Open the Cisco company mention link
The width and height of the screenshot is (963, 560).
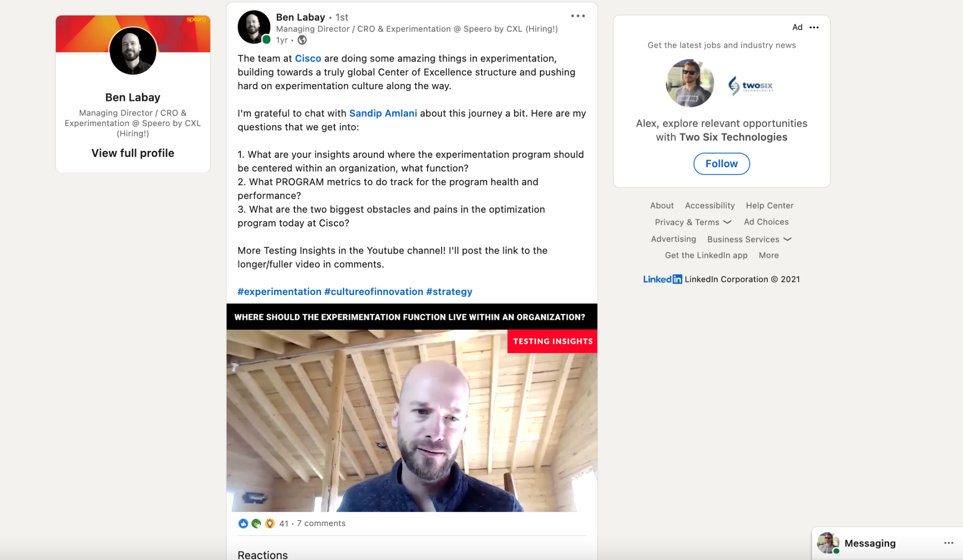point(308,58)
